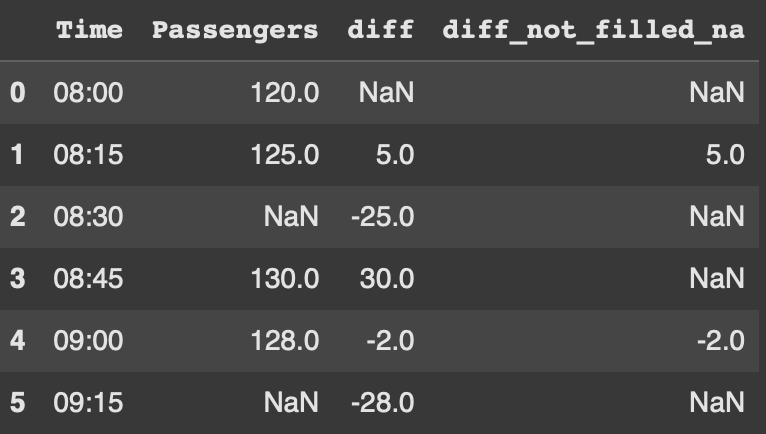Click the 08:00 time cell
The height and width of the screenshot is (434, 766).
[88, 93]
